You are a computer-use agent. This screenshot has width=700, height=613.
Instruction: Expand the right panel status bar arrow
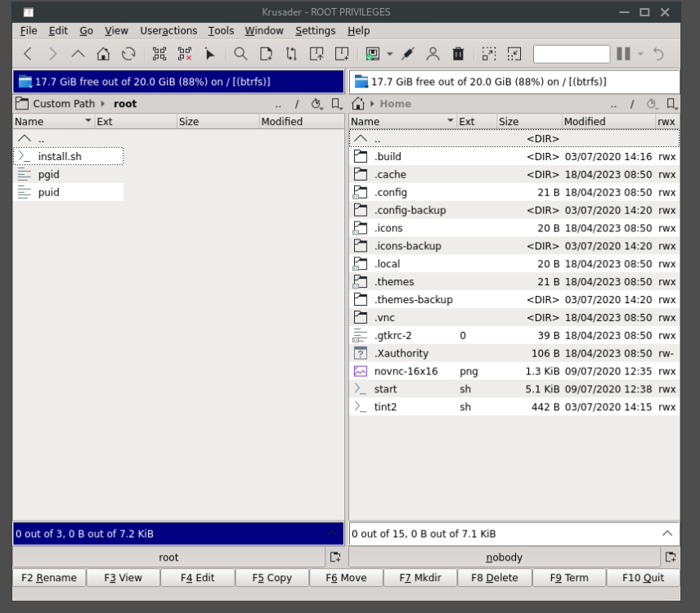click(x=667, y=534)
